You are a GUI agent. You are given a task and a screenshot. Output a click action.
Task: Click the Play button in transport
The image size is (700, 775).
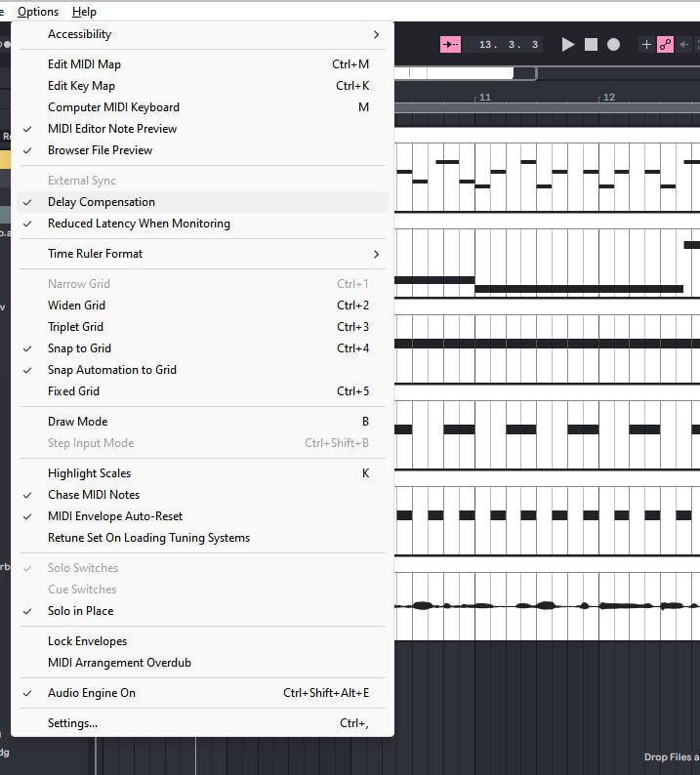click(x=568, y=45)
